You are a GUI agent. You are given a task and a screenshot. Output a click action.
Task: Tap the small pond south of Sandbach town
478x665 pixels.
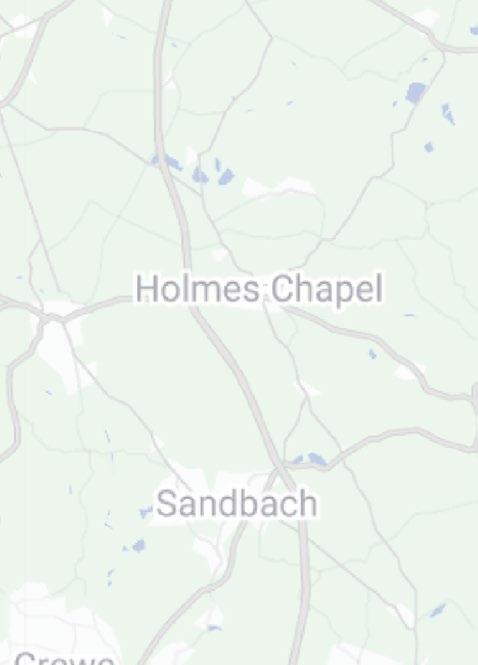[214, 628]
